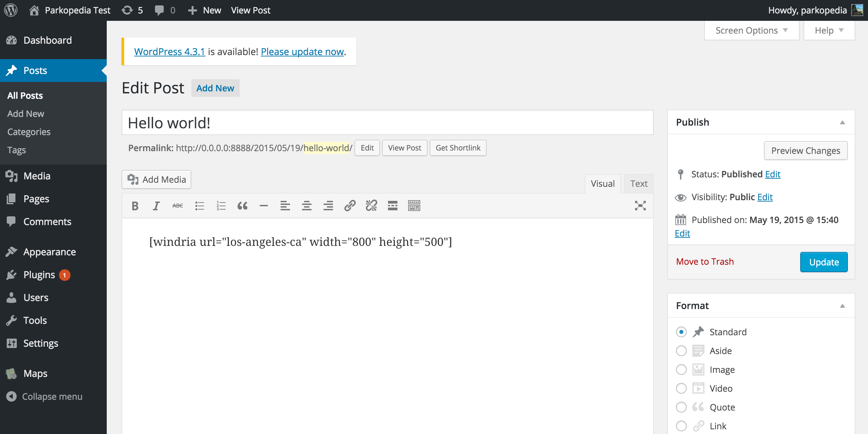868x434 pixels.
Task: Enter distraction-free writing mode
Action: pyautogui.click(x=640, y=206)
